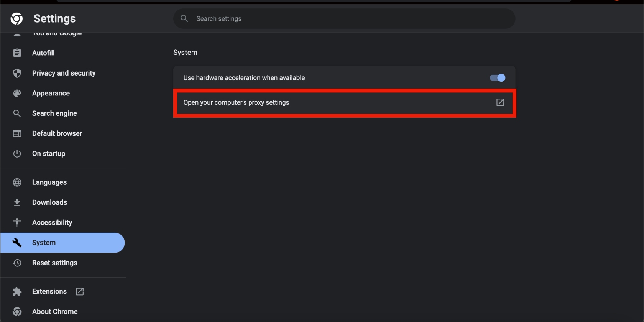The height and width of the screenshot is (322, 644).
Task: Click the Default browser window icon
Action: pyautogui.click(x=17, y=133)
